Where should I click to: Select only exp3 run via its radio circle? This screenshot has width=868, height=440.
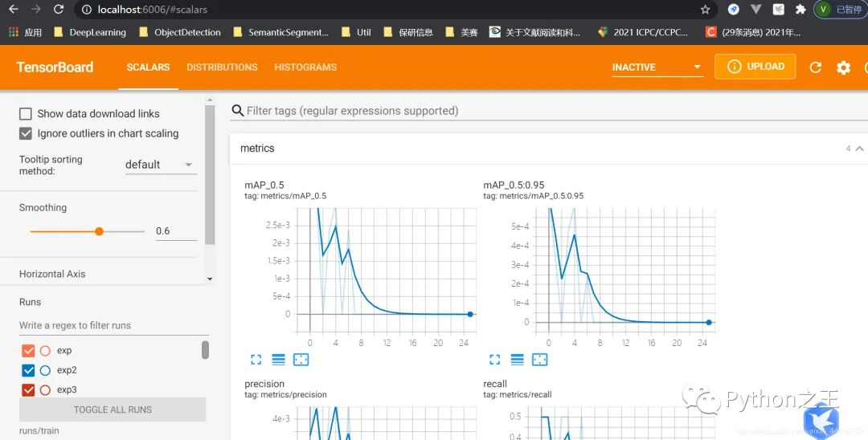pos(45,389)
